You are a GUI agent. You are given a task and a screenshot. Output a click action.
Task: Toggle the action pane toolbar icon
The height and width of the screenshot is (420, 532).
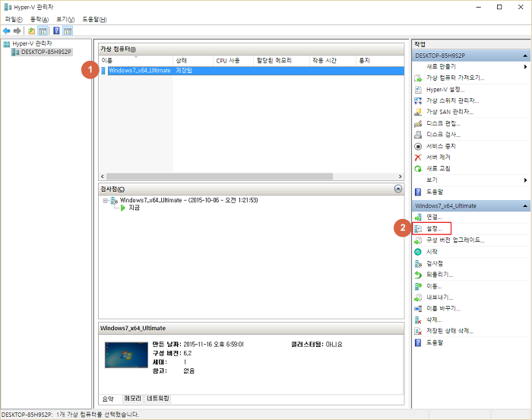pos(68,31)
